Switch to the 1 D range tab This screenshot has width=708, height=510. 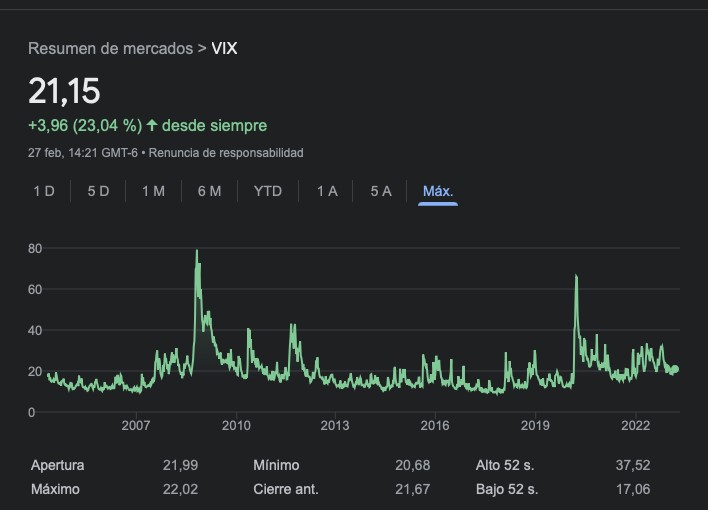click(x=44, y=191)
